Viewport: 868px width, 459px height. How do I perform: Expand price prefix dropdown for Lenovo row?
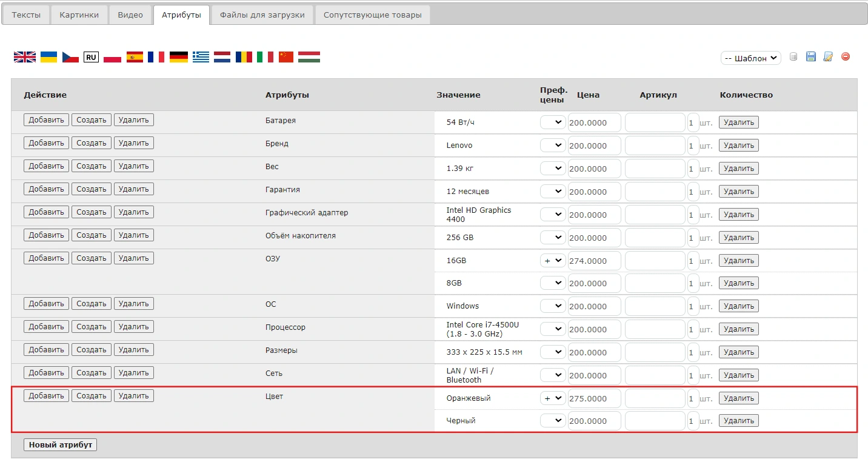(x=553, y=146)
